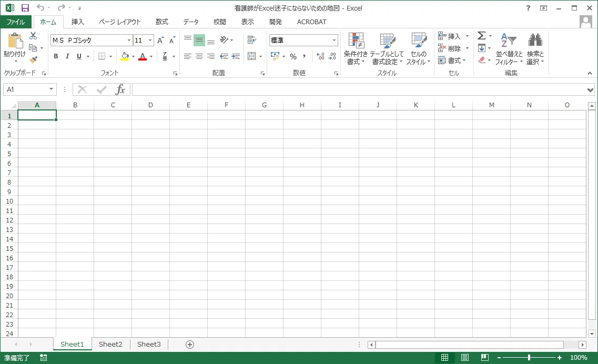Click the Font Color red A icon
598x364 pixels.
[x=143, y=56]
